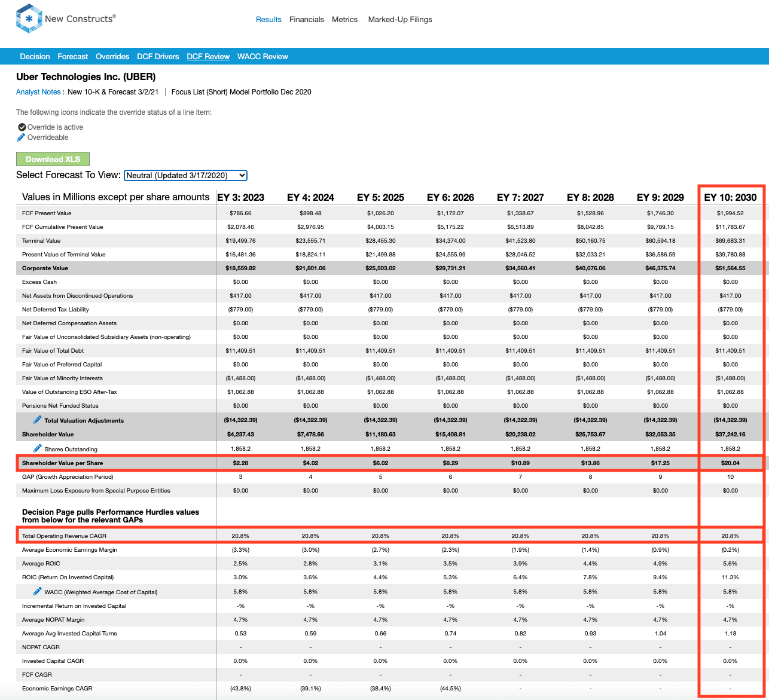Click the Uber Technologies Inc. (UBER) heading

tap(86, 77)
